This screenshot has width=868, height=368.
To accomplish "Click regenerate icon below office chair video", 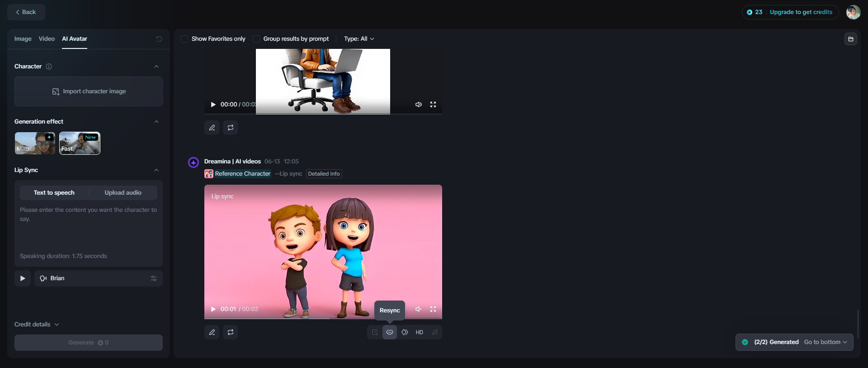I will click(x=231, y=128).
